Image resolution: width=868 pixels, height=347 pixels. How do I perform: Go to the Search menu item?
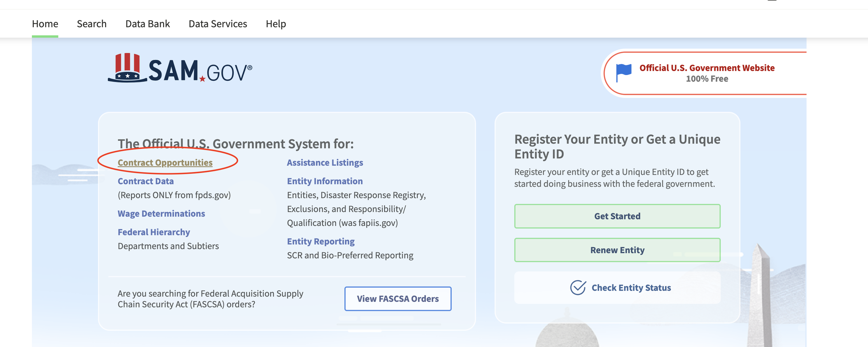coord(92,24)
